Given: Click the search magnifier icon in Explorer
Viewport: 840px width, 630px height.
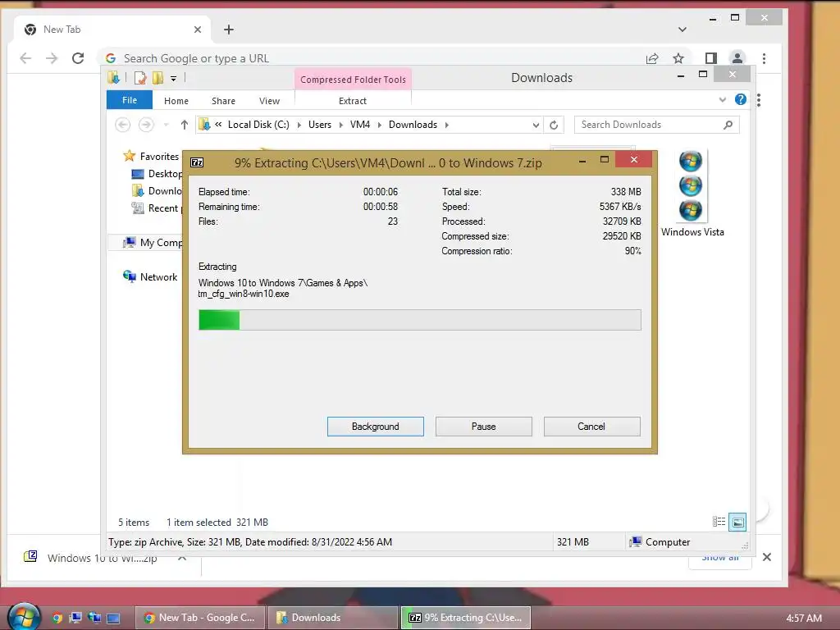Looking at the screenshot, I should [728, 125].
